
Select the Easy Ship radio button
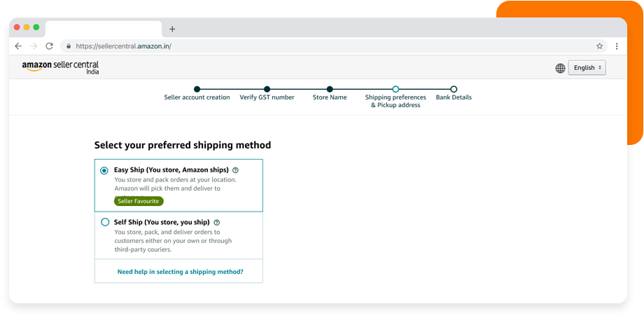[x=104, y=170]
